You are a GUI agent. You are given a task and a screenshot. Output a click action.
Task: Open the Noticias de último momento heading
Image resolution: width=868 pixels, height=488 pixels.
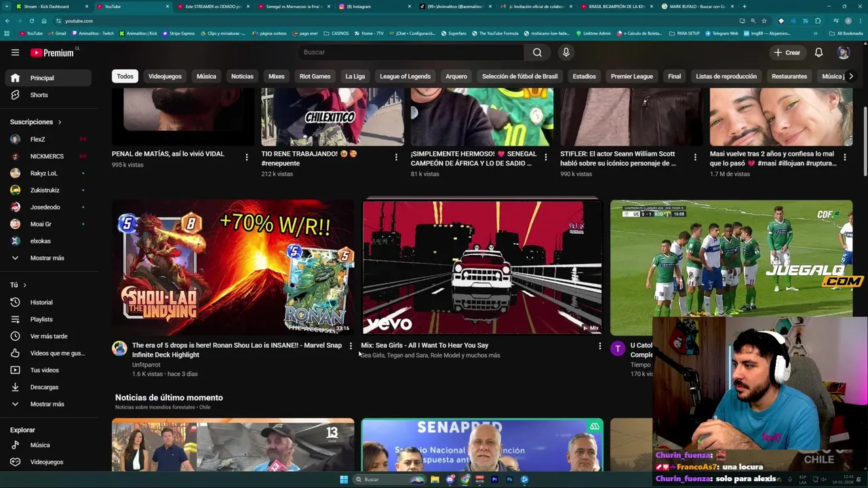169,398
